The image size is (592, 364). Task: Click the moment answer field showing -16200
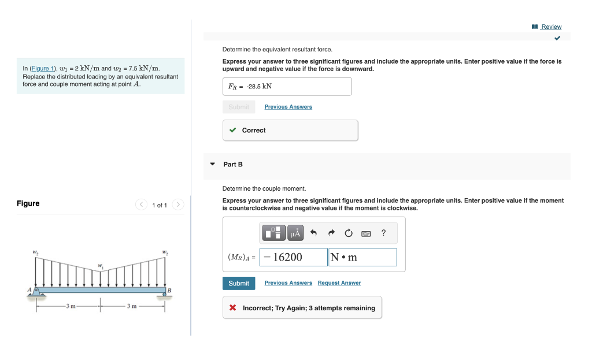pos(293,257)
